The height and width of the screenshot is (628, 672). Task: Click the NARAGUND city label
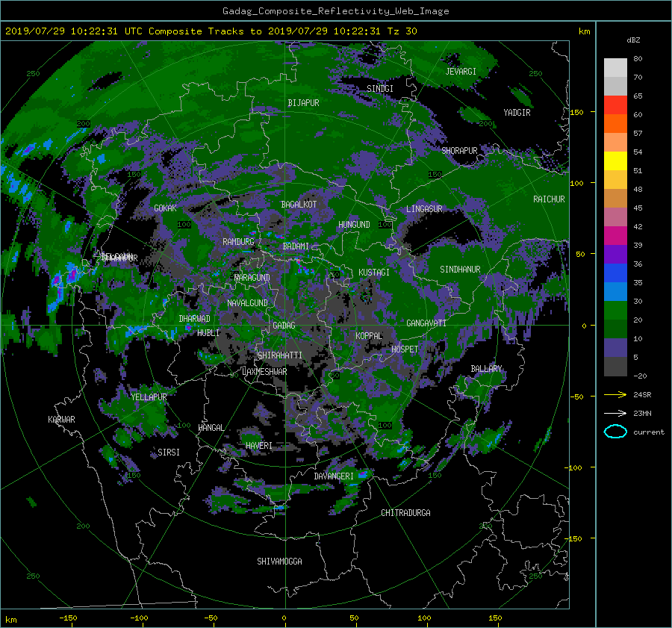point(252,278)
